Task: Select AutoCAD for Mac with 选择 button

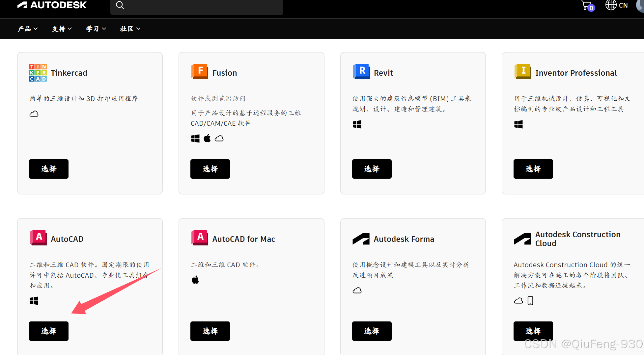Action: click(210, 331)
